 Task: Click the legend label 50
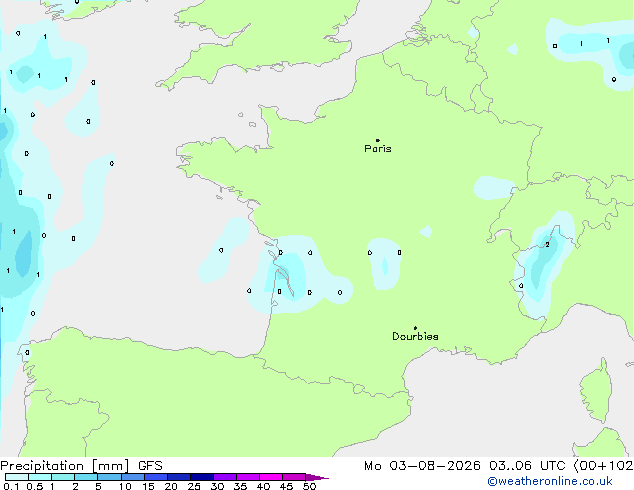click(309, 486)
